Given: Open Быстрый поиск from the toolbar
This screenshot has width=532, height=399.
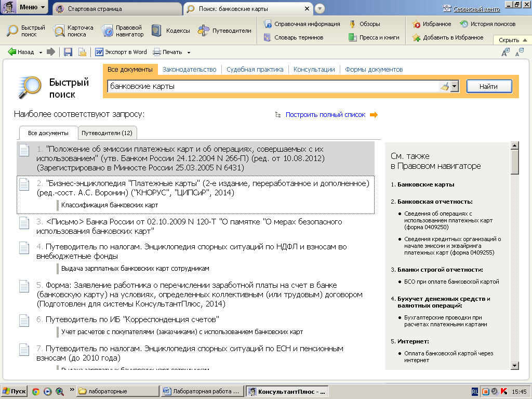Looking at the screenshot, I should pos(26,31).
